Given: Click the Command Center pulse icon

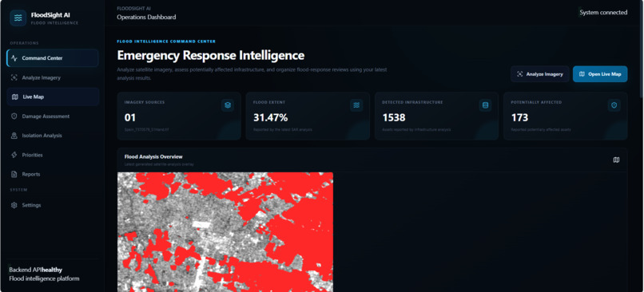Looking at the screenshot, I should click(x=14, y=58).
